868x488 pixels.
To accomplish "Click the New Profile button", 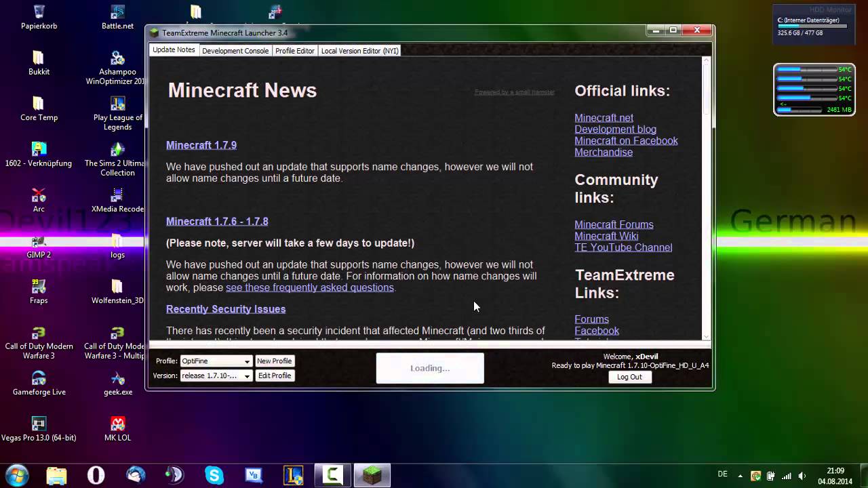I will pyautogui.click(x=275, y=361).
